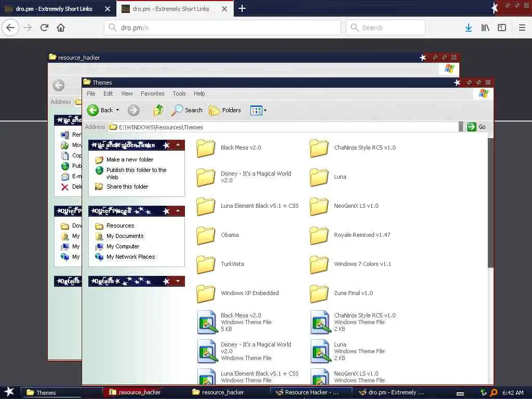
Task: Switch to dro.pm taskbar button
Action: (393, 392)
